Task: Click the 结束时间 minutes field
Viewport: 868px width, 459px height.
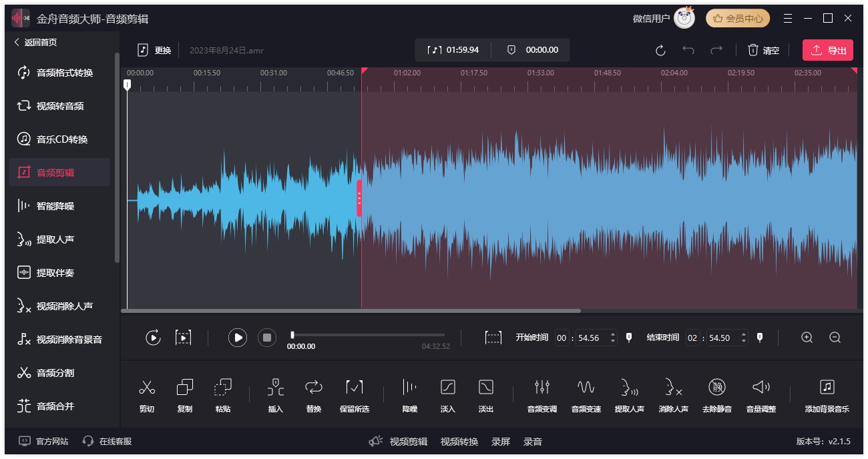Action: tap(692, 338)
